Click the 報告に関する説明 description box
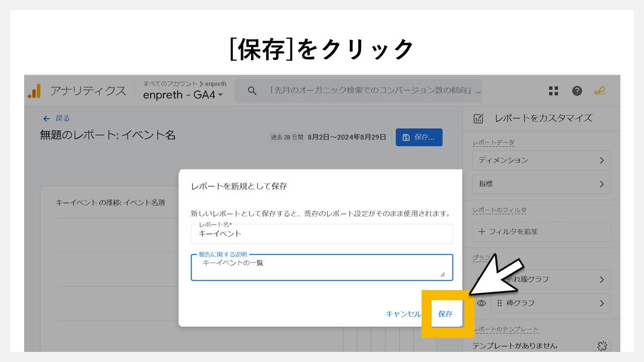 click(x=322, y=265)
